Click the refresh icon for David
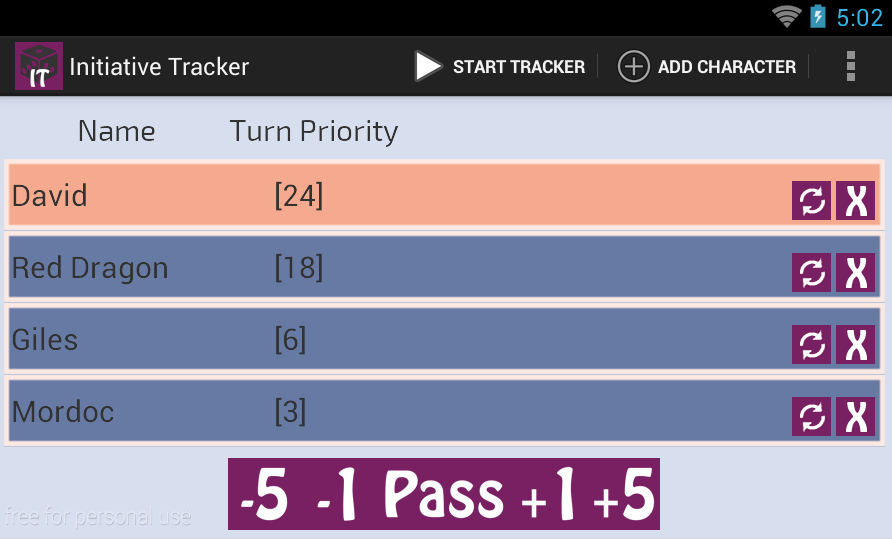892x539 pixels. click(811, 200)
